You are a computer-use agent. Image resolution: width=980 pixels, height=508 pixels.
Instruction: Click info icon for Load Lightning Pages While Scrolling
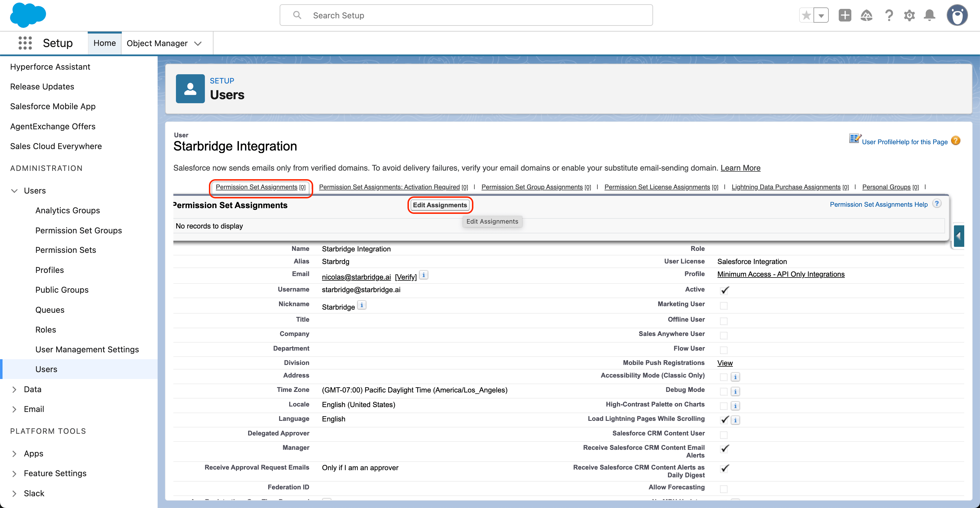(735, 421)
